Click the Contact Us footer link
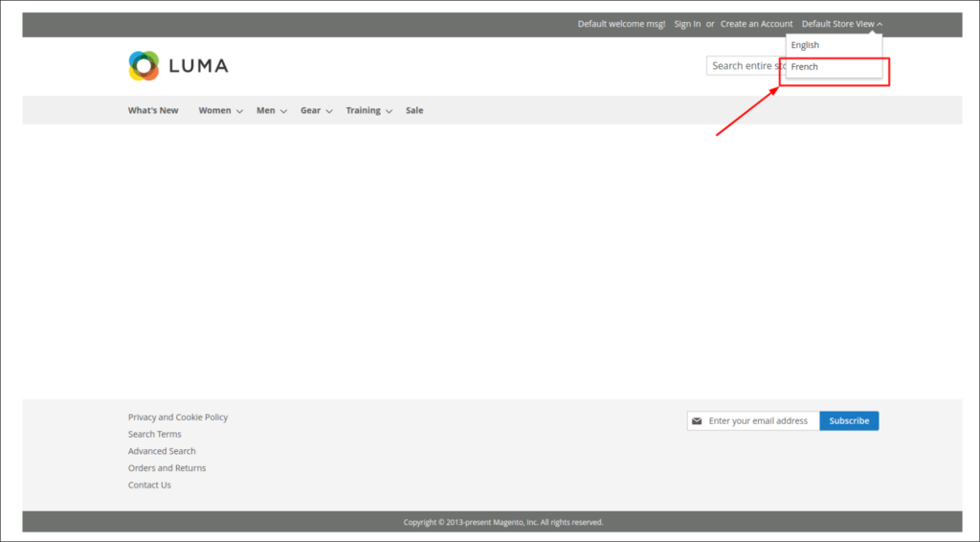 click(149, 486)
